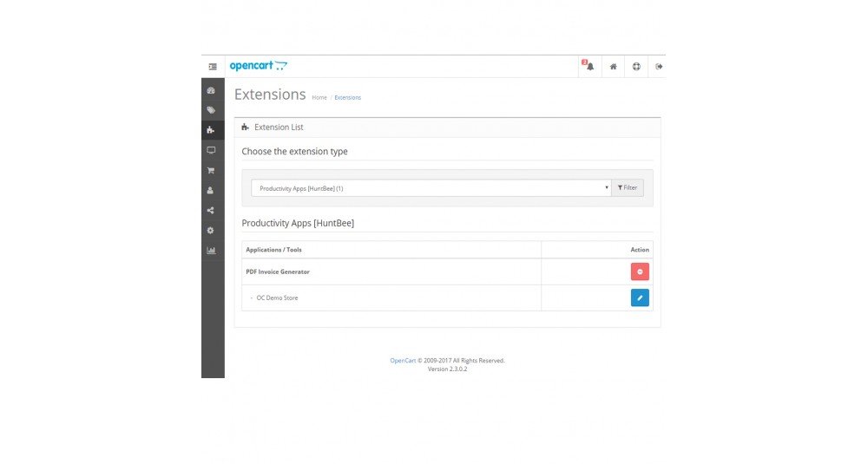Edit OC Demo Store with the blue pencil button

(640, 297)
